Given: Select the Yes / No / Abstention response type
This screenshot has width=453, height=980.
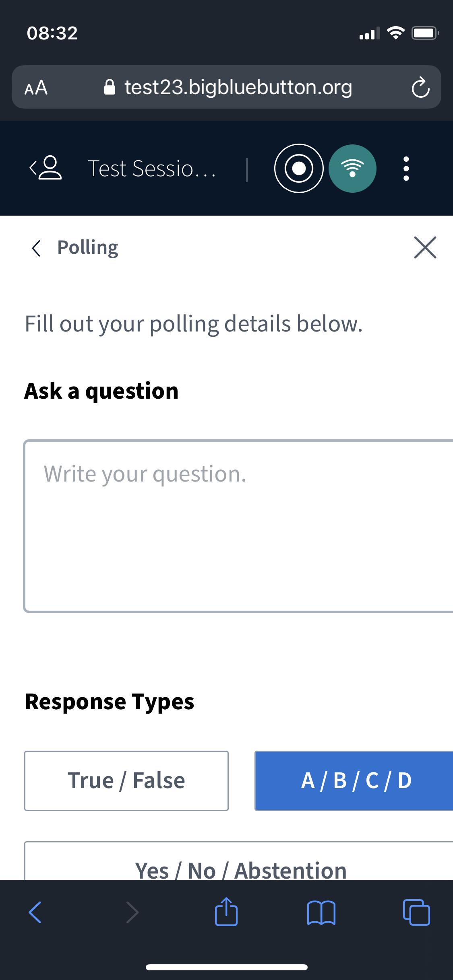Looking at the screenshot, I should tap(240, 869).
